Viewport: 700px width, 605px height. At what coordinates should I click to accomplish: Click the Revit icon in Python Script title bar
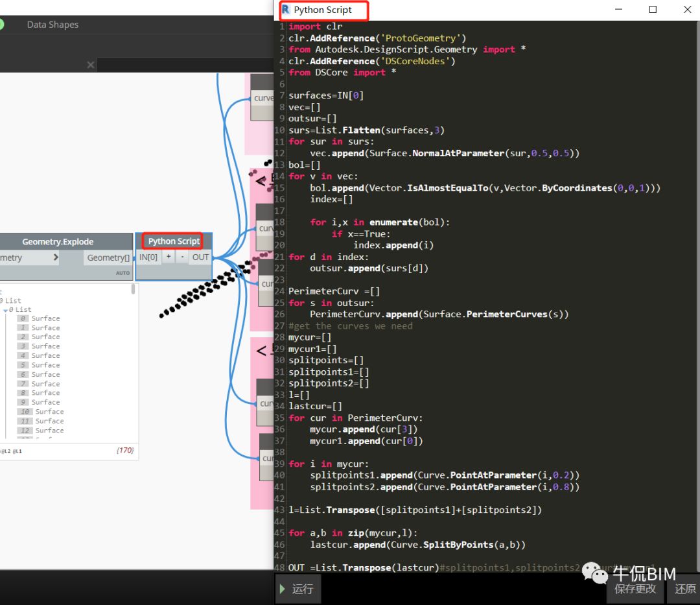pos(286,10)
